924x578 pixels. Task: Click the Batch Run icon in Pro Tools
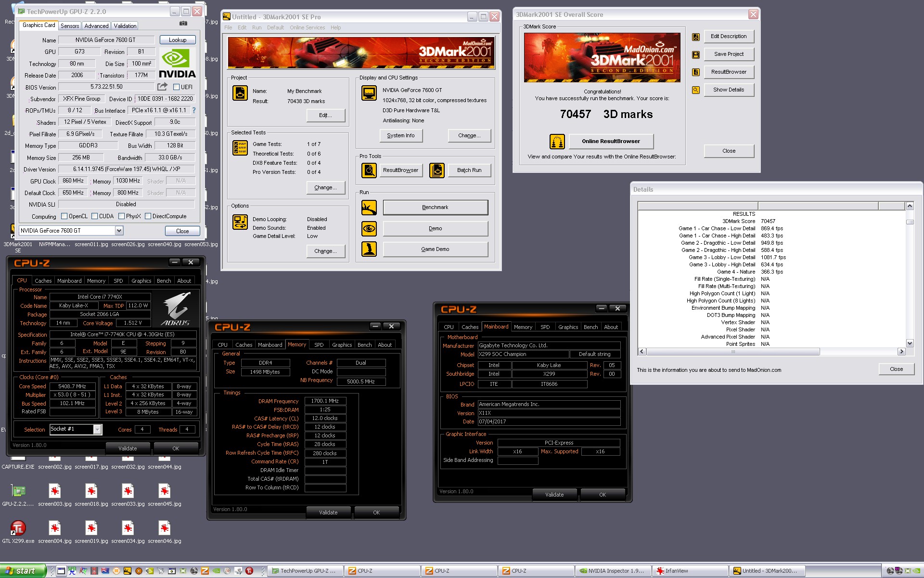[436, 170]
